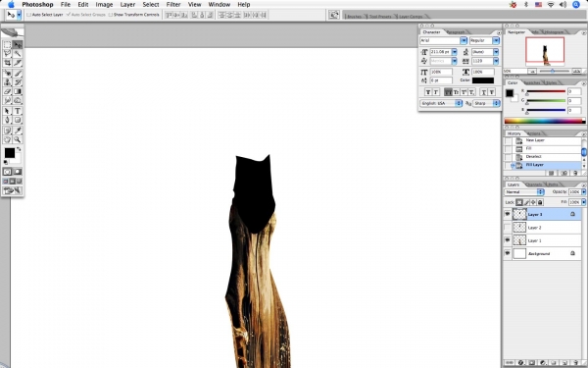
Task: Click the Navigator zoom slider
Action: coord(553,71)
